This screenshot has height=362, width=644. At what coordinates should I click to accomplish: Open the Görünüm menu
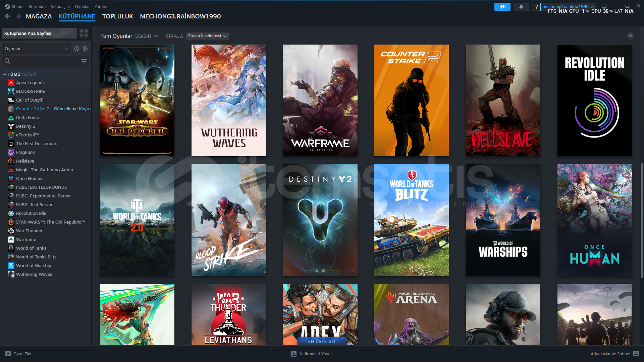pyautogui.click(x=37, y=6)
